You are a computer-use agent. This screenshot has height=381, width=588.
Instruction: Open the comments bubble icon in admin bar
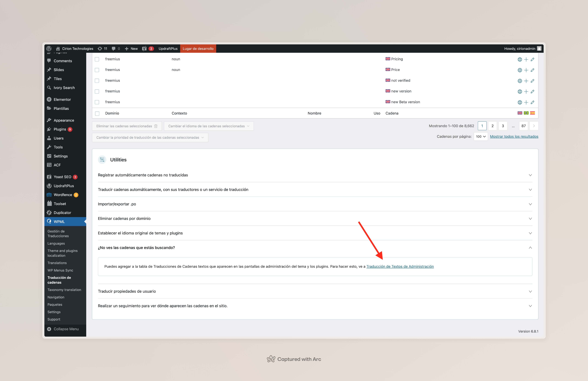pyautogui.click(x=113, y=49)
